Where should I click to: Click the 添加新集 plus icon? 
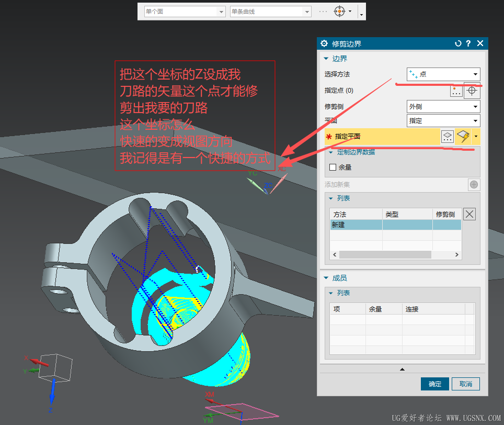474,184
